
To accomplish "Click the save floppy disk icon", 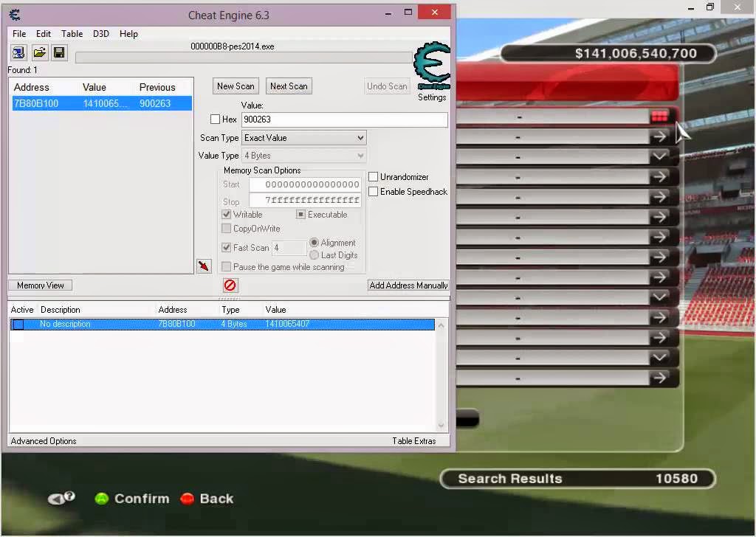I will tap(59, 52).
